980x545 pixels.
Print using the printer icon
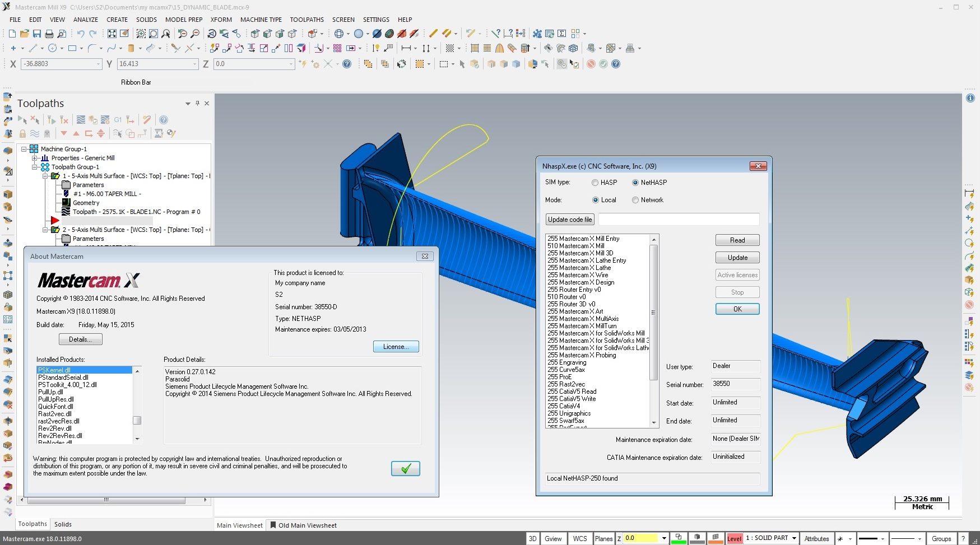pos(49,34)
